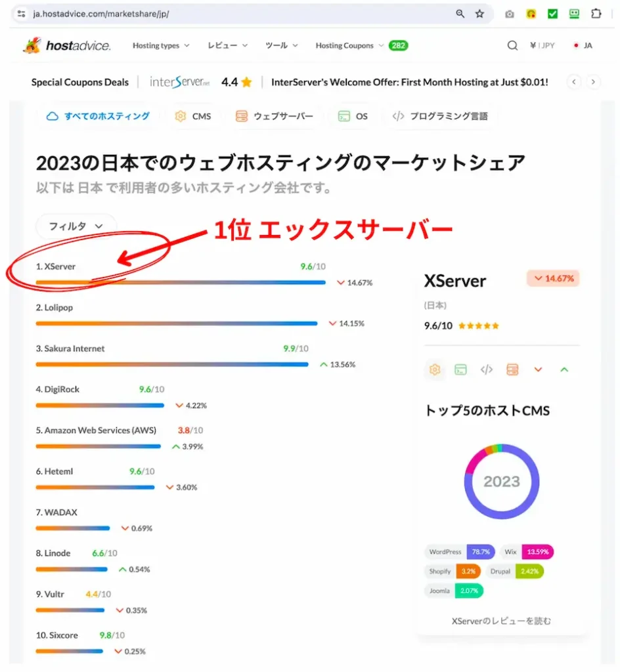Screen dimensions: 620x672
Task: Click the red down-arrow icon in XServer card
Action: 538,369
